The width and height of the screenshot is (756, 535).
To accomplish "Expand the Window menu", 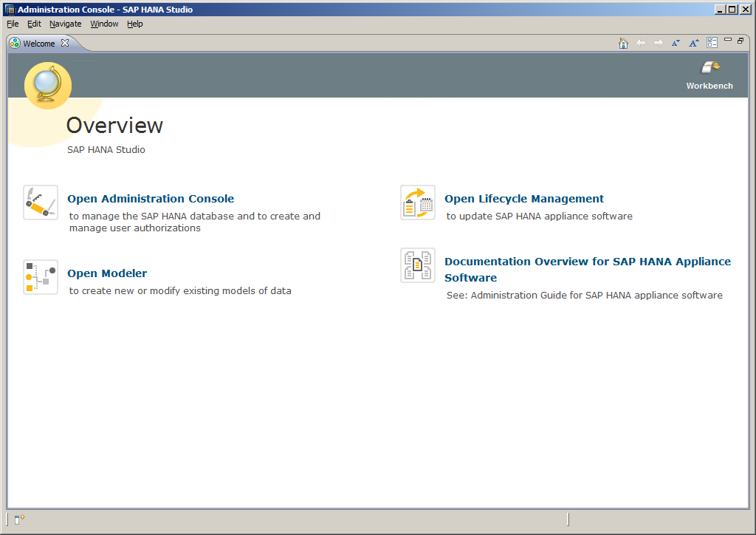I will (104, 24).
